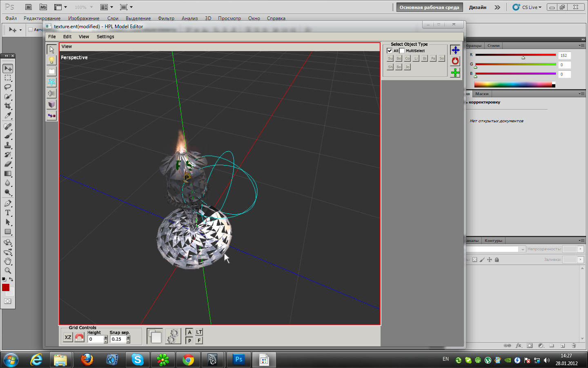Click the Основная рабочая среда workspace button
The height and width of the screenshot is (368, 588).
click(429, 7)
